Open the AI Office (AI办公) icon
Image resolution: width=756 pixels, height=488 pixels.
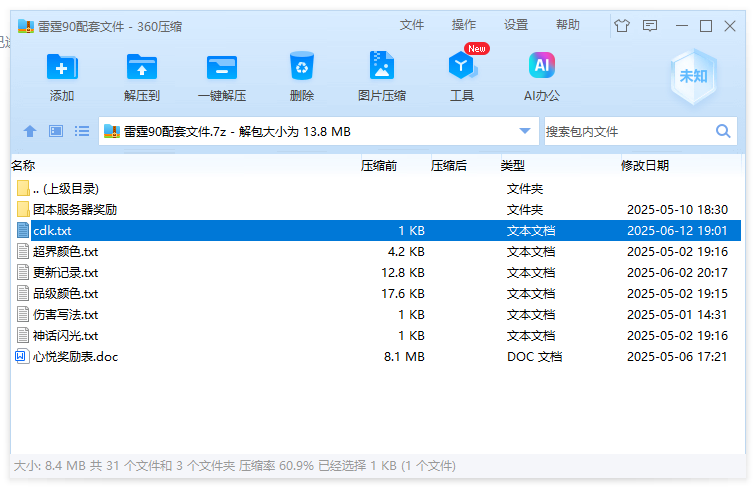tap(542, 68)
